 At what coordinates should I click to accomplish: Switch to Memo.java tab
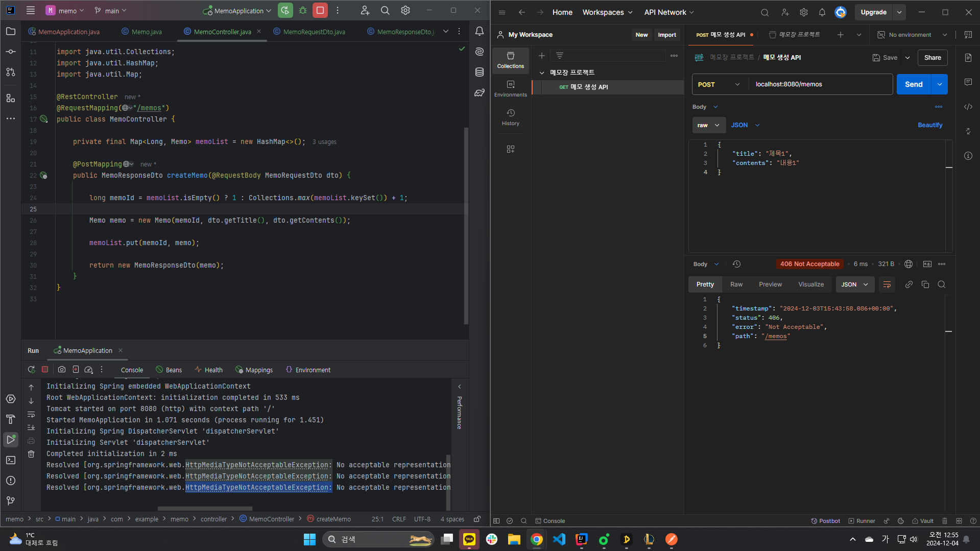coord(142,32)
